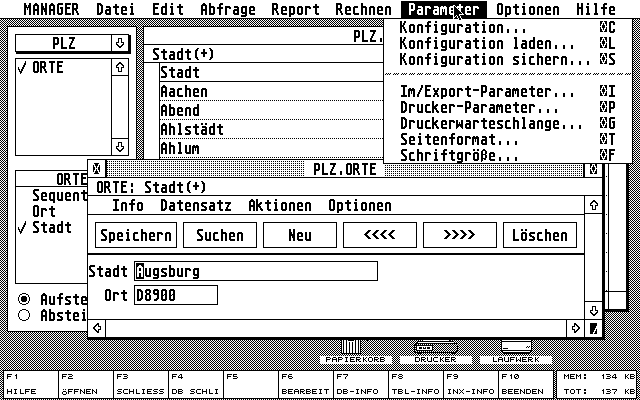The height and width of the screenshot is (400, 640).
Task: Open the Papierkorb trash icon
Action: [354, 351]
